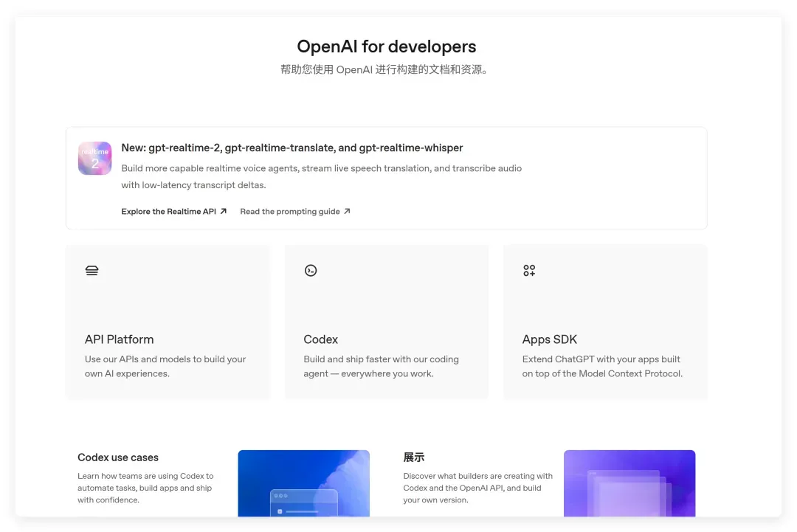Click the API Platform stacked-layers icon
Image resolution: width=797 pixels, height=532 pixels.
92,270
